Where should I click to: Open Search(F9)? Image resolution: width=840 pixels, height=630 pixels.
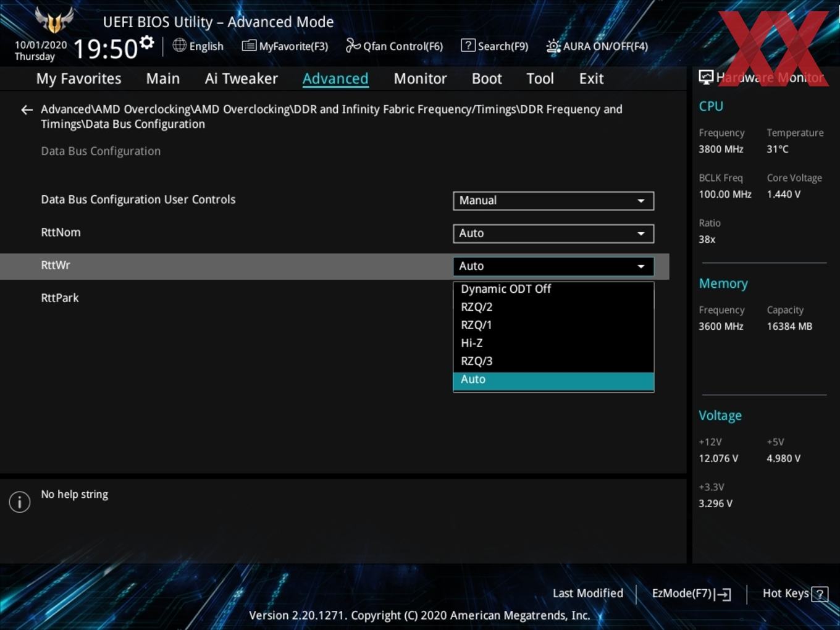(x=495, y=46)
